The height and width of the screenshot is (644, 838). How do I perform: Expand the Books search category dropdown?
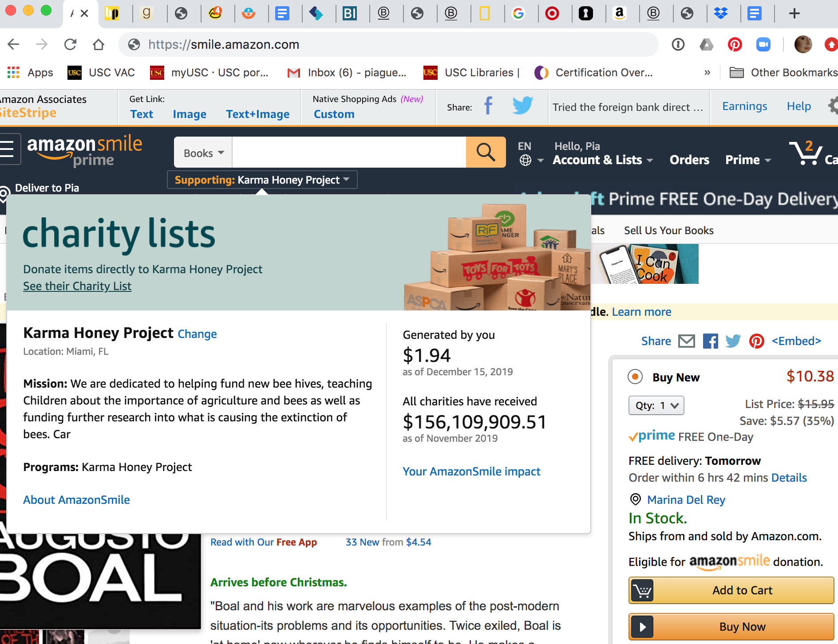pos(203,153)
